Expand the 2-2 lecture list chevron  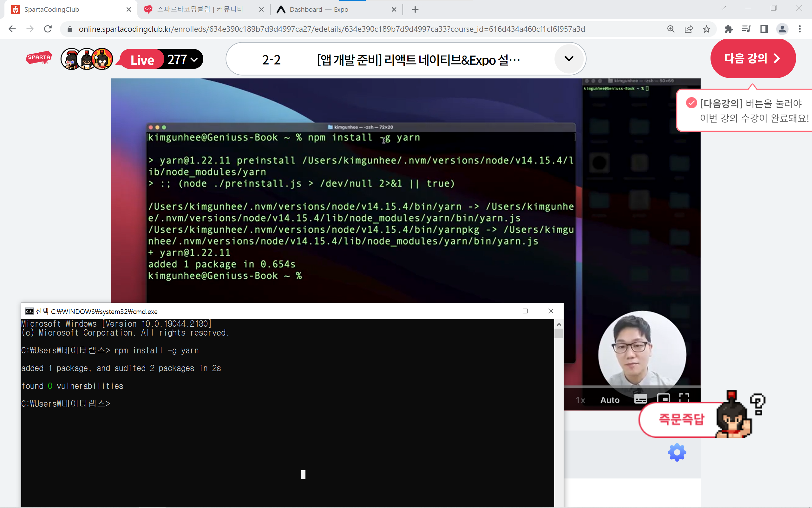coord(569,58)
